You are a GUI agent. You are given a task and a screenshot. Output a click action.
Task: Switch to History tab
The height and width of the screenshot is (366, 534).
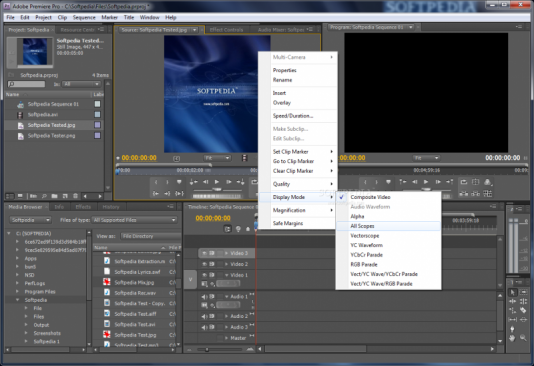pyautogui.click(x=111, y=207)
